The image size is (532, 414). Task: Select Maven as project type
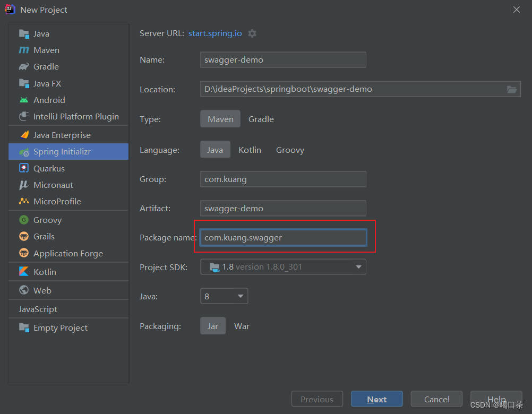click(x=220, y=119)
